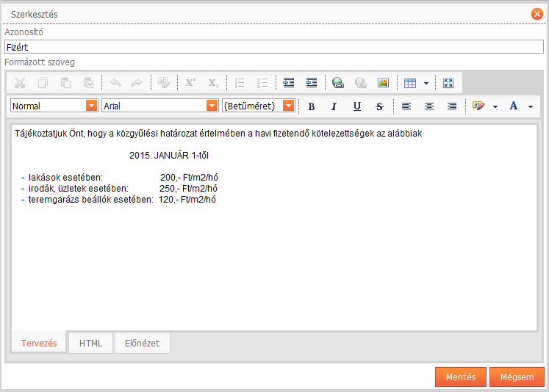Open highlight color dropdown arrow

[x=495, y=106]
